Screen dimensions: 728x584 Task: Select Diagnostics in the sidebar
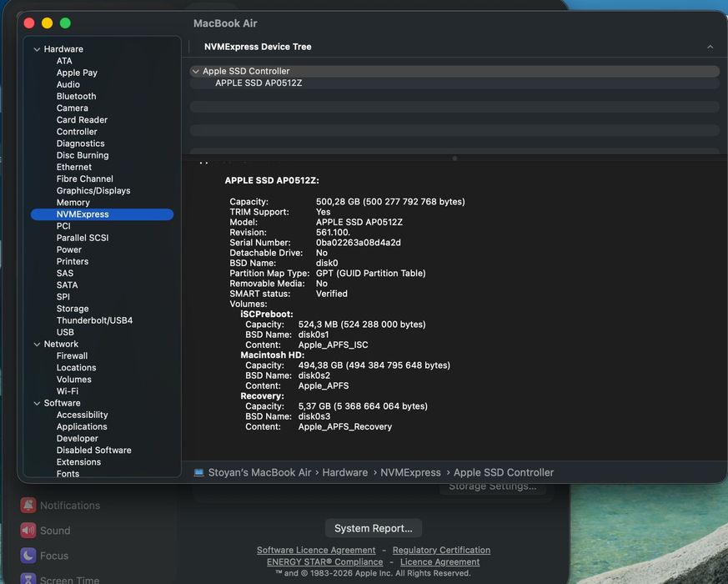tap(80, 143)
